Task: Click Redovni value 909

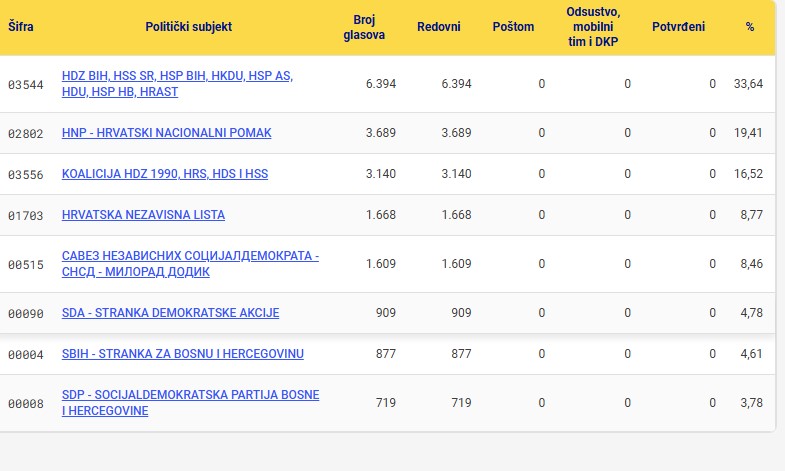Action: coord(462,313)
